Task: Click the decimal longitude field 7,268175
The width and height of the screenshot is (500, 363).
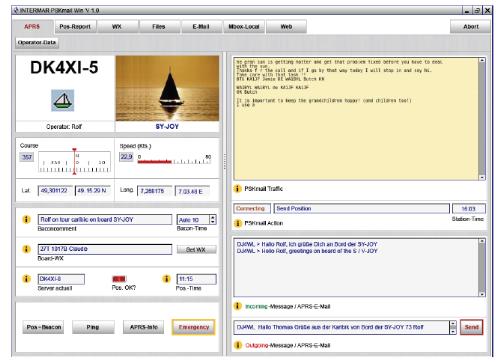Action: coord(154,191)
